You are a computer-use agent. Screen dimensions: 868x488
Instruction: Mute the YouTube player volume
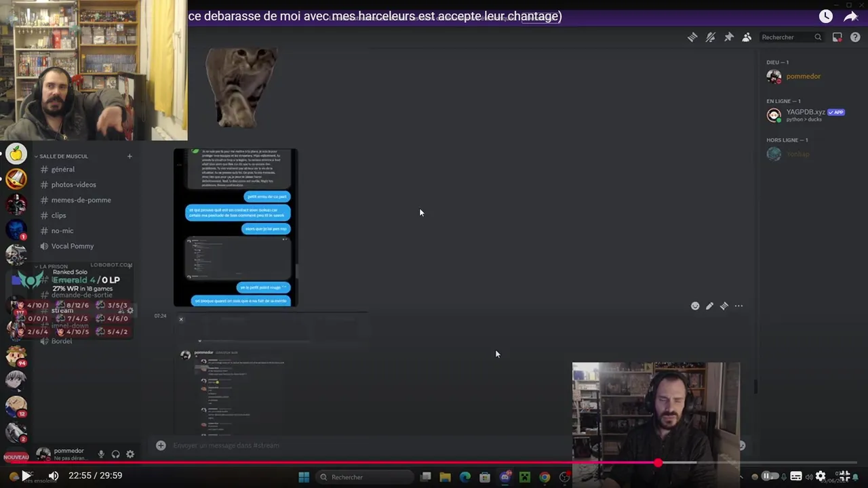(54, 476)
